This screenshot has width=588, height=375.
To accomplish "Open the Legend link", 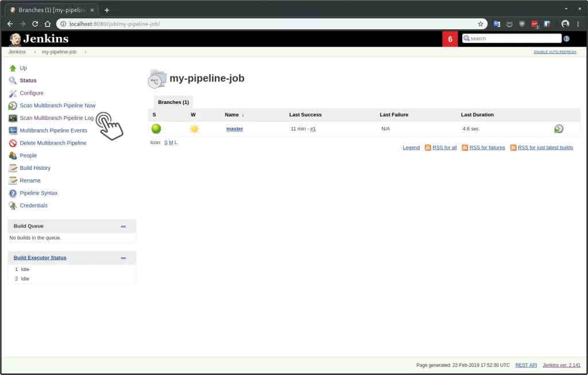I will [x=411, y=148].
